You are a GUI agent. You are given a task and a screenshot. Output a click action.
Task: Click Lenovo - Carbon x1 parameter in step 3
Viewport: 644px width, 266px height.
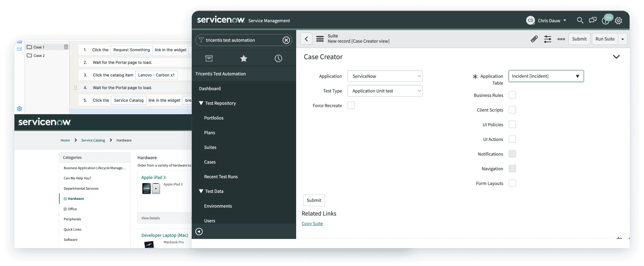tap(156, 75)
